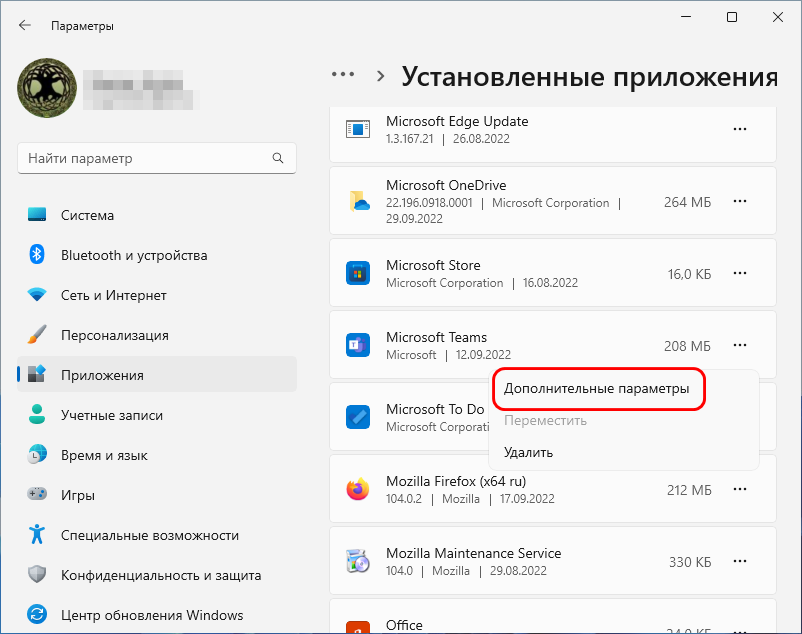Screen dimensions: 802x634
Task: Click the Bluetooth icon in sidebar
Action: (x=37, y=254)
